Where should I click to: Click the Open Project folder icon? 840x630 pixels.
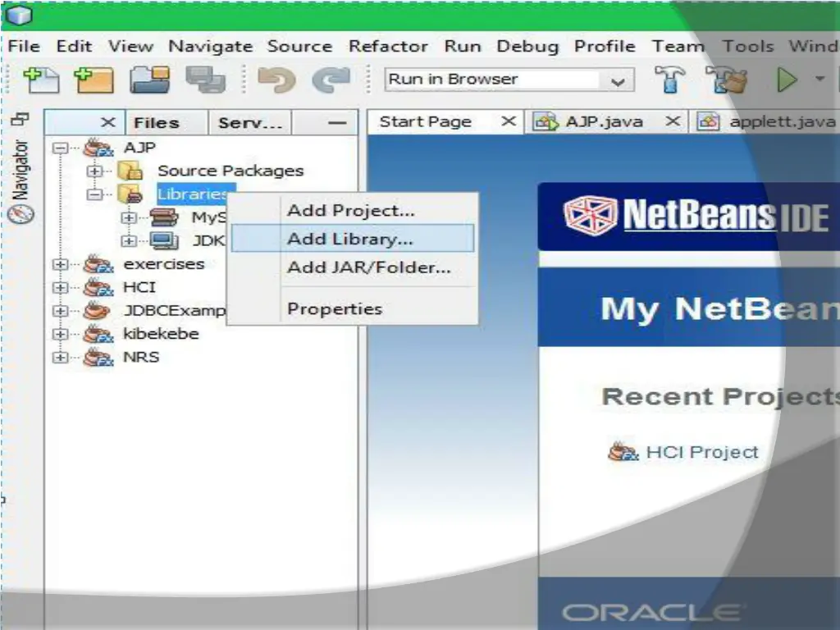point(150,80)
